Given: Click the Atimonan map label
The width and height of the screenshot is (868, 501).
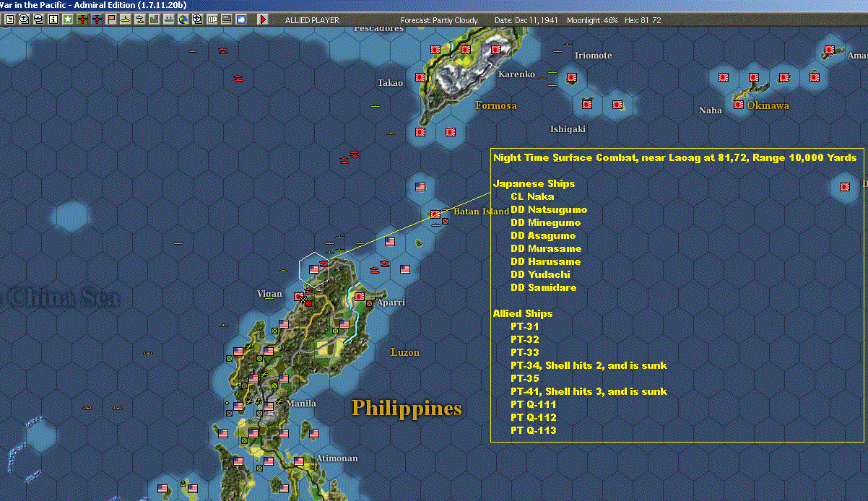Looking at the screenshot, I should pos(337,458).
